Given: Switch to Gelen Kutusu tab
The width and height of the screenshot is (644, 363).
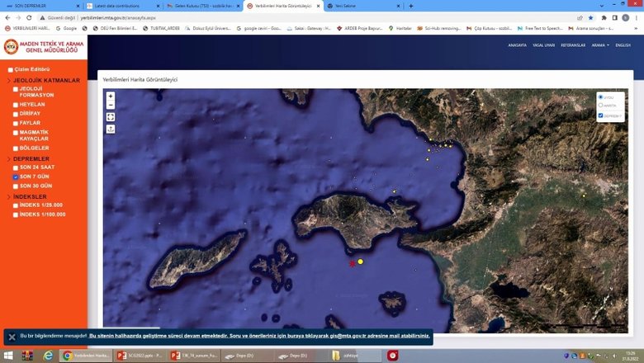Looking at the screenshot, I should (x=203, y=6).
